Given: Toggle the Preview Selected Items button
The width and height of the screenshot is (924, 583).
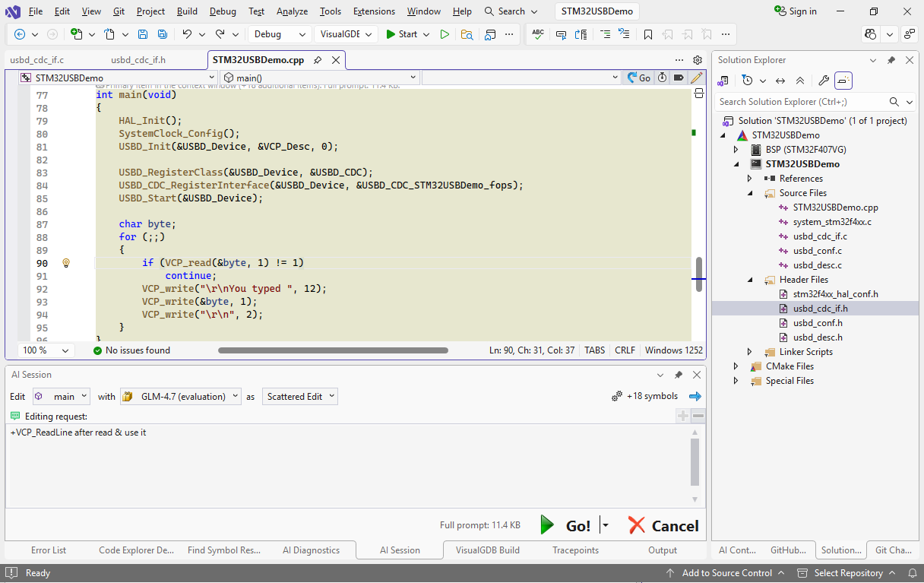Looking at the screenshot, I should 843,81.
